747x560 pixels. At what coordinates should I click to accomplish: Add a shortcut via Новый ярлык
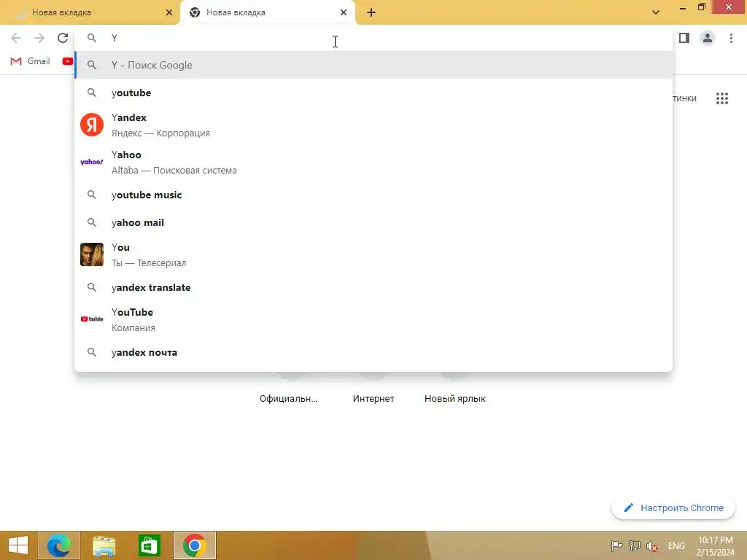455,399
